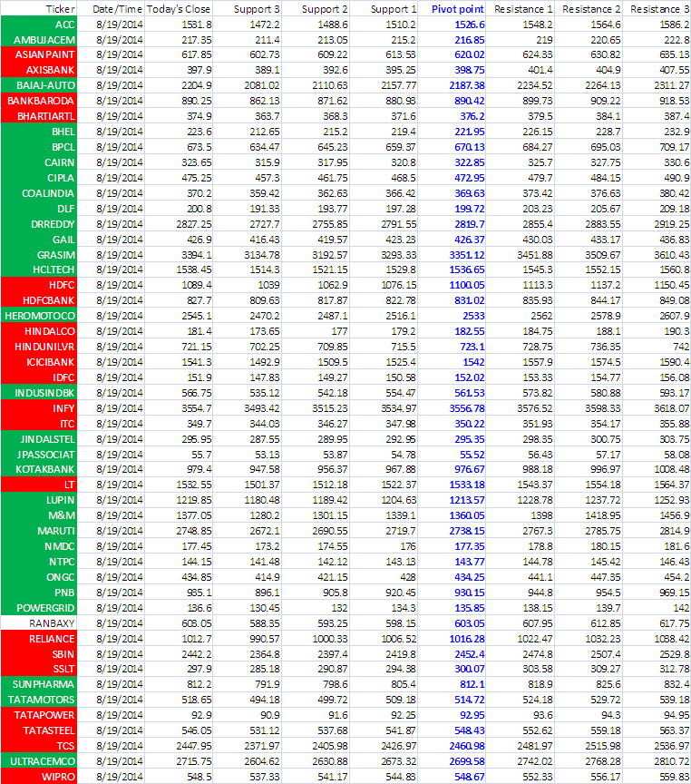This screenshot has width=691, height=784.
Task: Click the AMBUJACEM ticker cell
Action: 39,40
